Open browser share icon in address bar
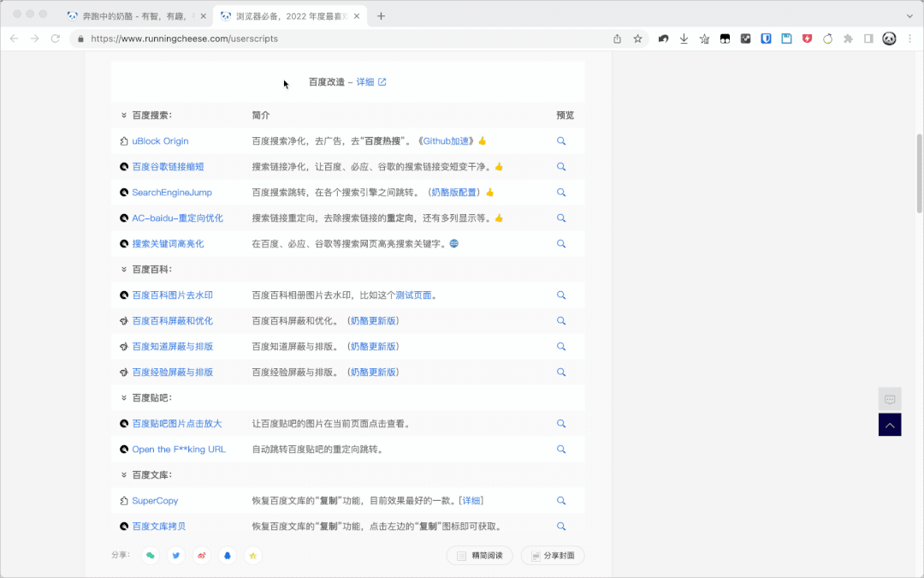This screenshot has width=924, height=578. coord(617,39)
